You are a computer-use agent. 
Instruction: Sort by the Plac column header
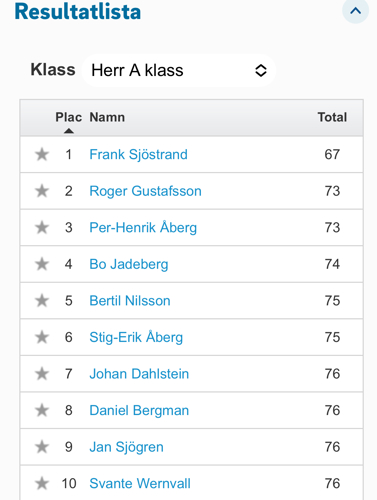[x=69, y=117]
